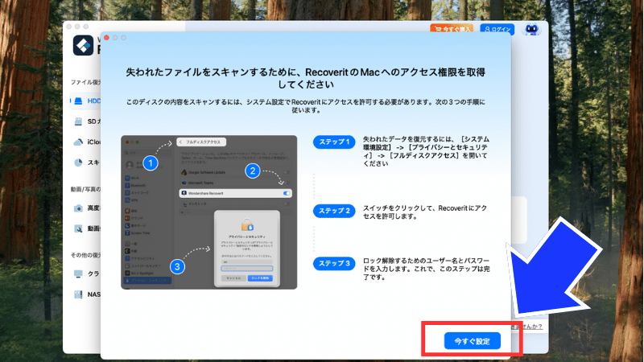
Task: Click the HDD label in sidebar
Action: tap(93, 101)
